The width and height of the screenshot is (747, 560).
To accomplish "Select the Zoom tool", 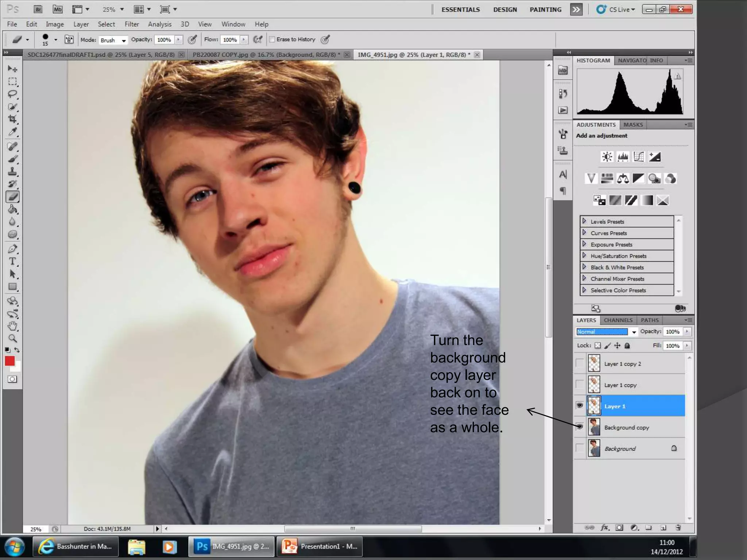I will click(12, 338).
